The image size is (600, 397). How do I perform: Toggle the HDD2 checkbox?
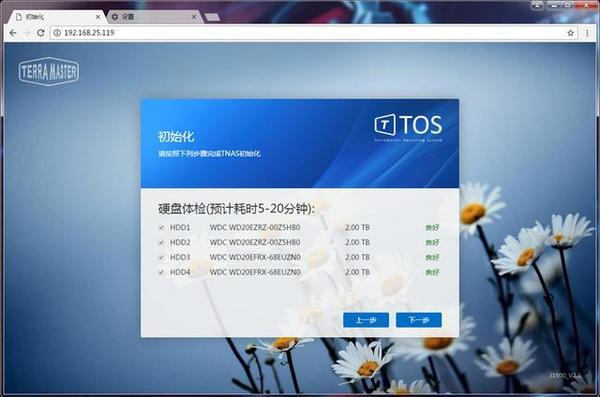tap(161, 242)
